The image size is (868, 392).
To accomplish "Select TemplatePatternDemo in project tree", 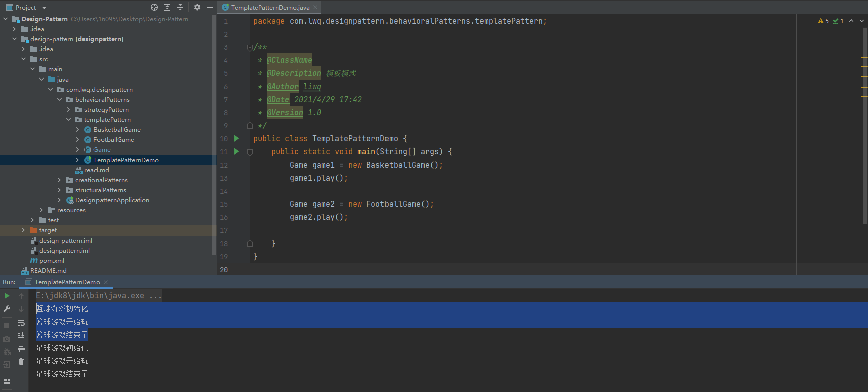I will coord(126,160).
